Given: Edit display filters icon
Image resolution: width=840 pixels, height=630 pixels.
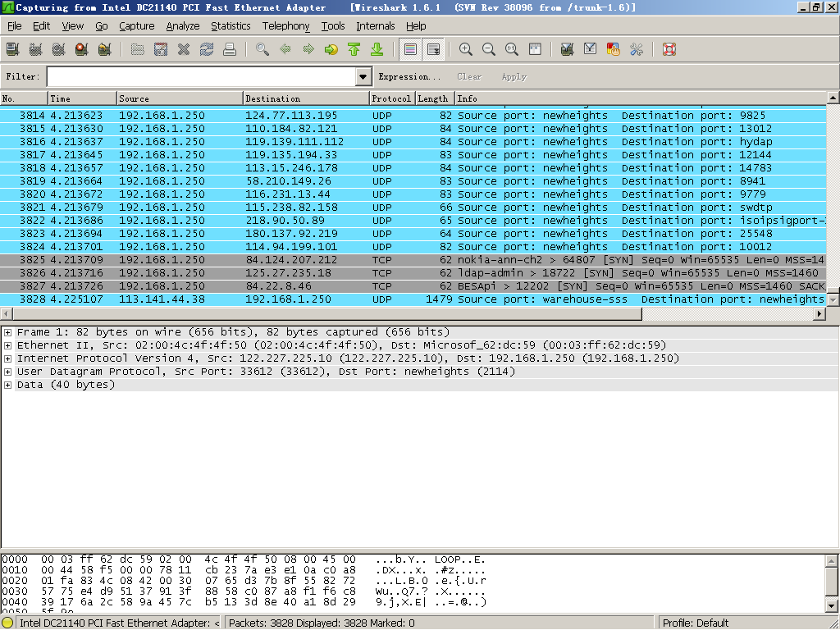Looking at the screenshot, I should (591, 49).
